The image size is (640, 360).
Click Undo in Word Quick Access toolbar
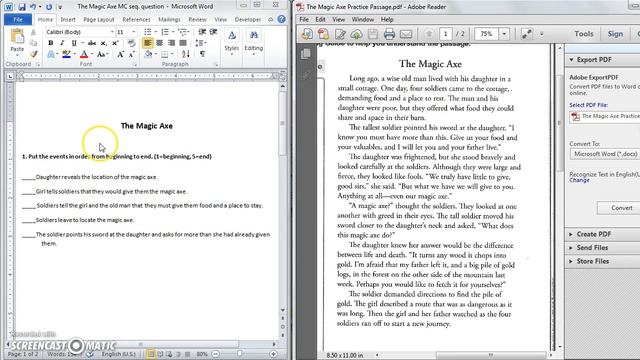[33, 7]
